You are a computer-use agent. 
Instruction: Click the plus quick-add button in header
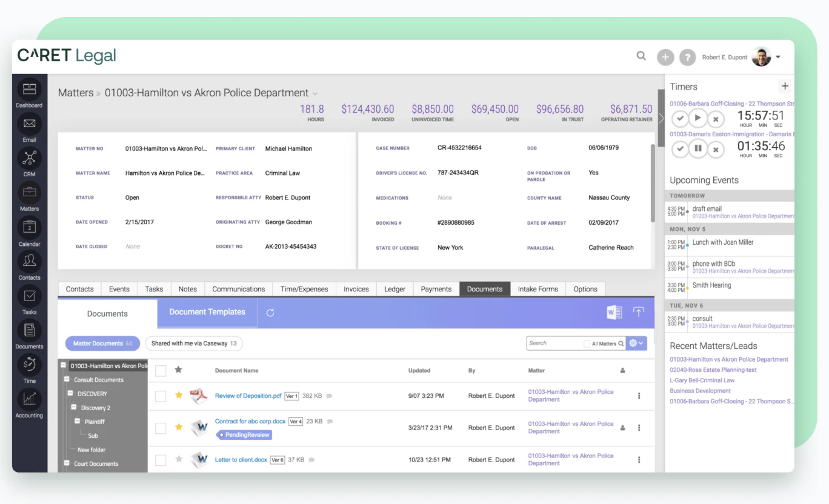[665, 58]
